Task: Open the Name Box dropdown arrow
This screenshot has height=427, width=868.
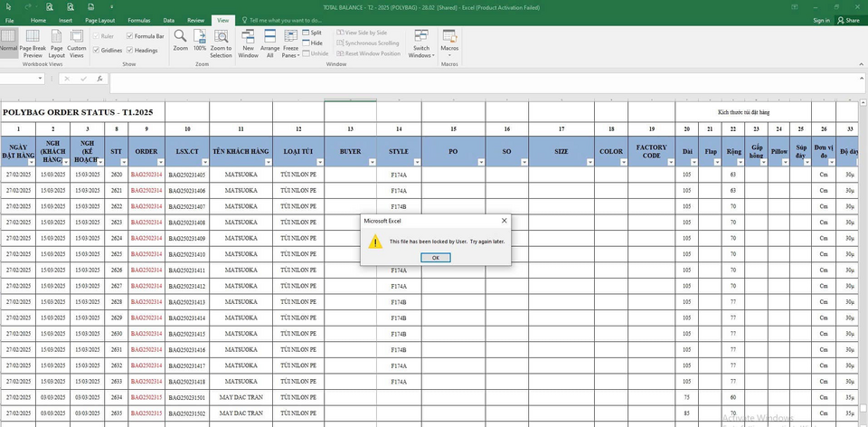Action: 41,79
